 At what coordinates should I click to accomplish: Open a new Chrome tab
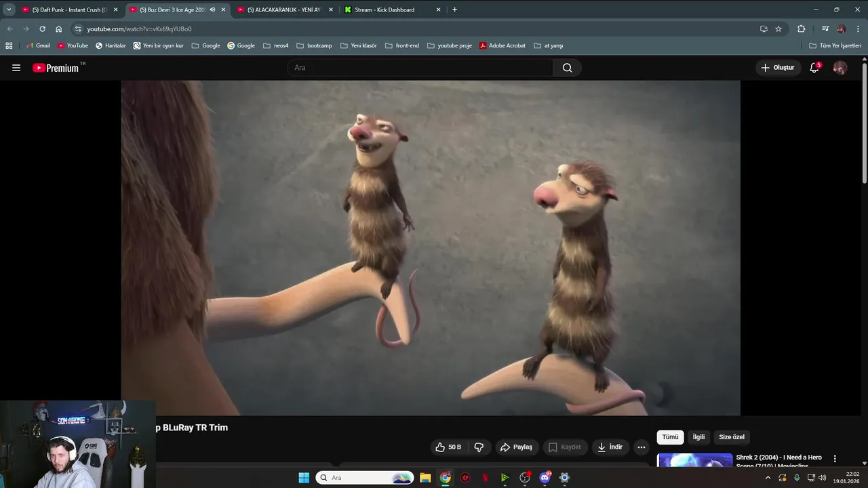(454, 9)
